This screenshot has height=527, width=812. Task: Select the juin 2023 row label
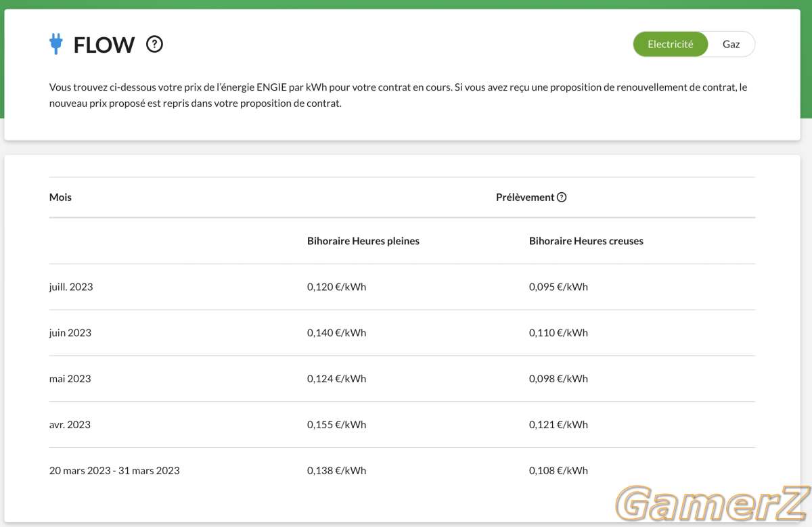[70, 333]
